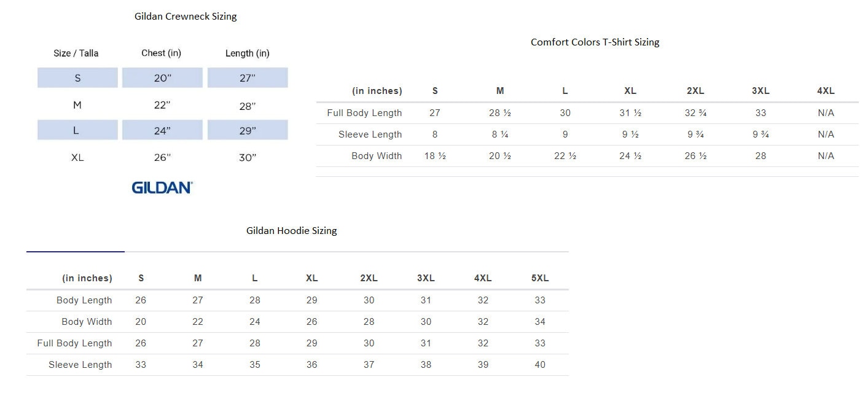This screenshot has width=868, height=401.
Task: Click the 'Sleeve Length' row label in hoodie table
Action: [x=80, y=365]
